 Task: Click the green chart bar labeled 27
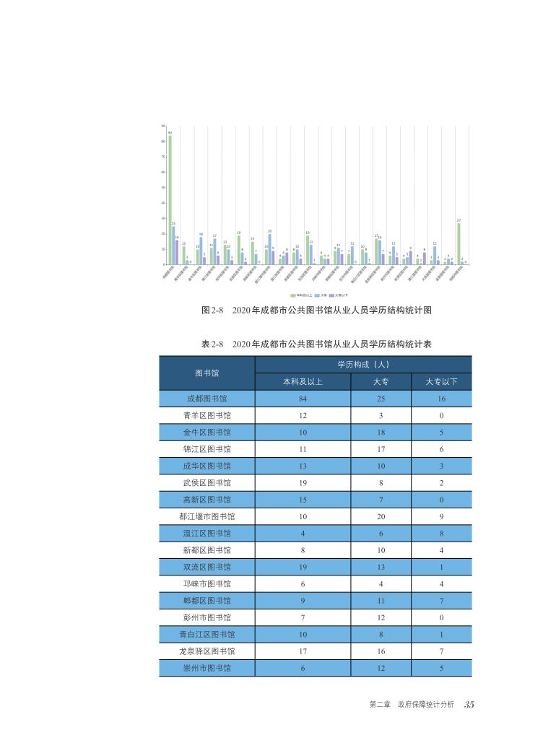(459, 244)
